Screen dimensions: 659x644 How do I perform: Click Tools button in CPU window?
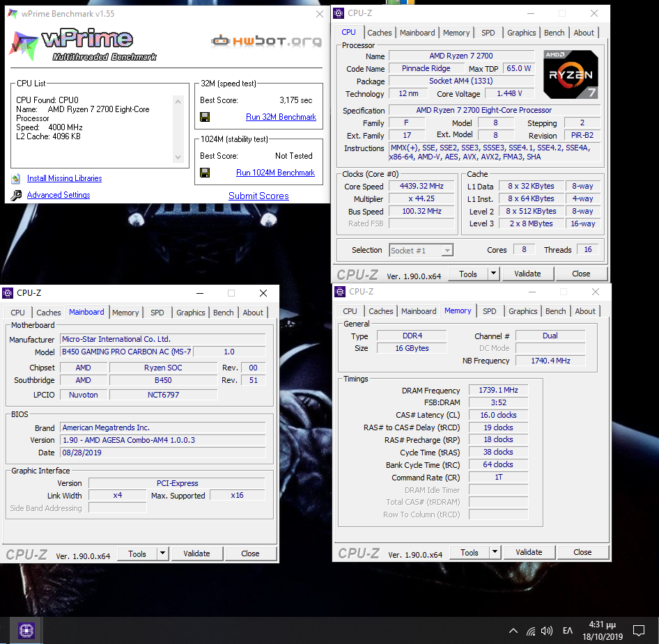click(467, 274)
